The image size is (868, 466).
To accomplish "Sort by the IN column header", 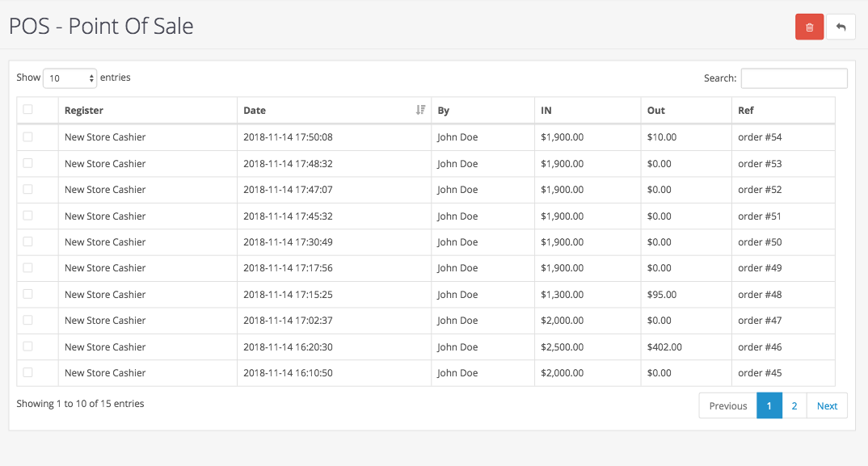I will point(546,111).
